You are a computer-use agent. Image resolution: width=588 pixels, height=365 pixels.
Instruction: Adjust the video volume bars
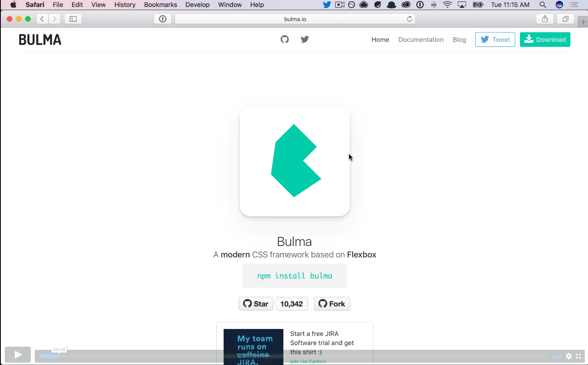[x=556, y=356]
